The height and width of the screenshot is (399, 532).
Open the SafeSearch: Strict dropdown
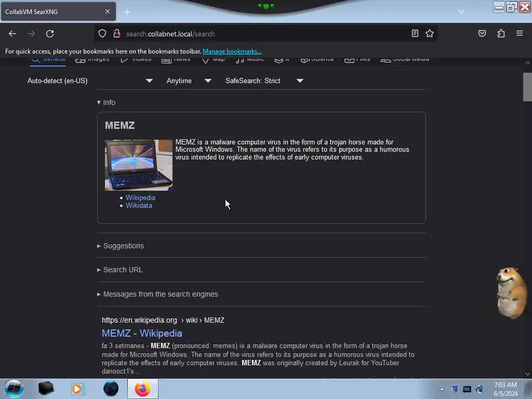tap(264, 81)
